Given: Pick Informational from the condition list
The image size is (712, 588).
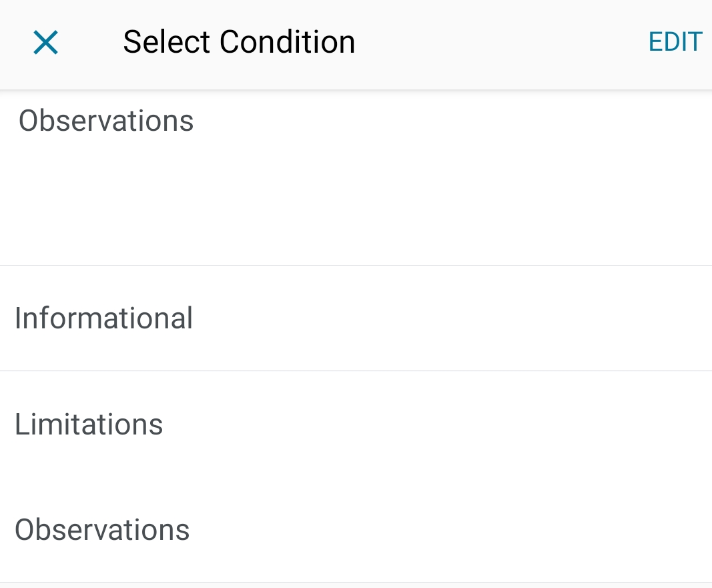Looking at the screenshot, I should pos(103,318).
